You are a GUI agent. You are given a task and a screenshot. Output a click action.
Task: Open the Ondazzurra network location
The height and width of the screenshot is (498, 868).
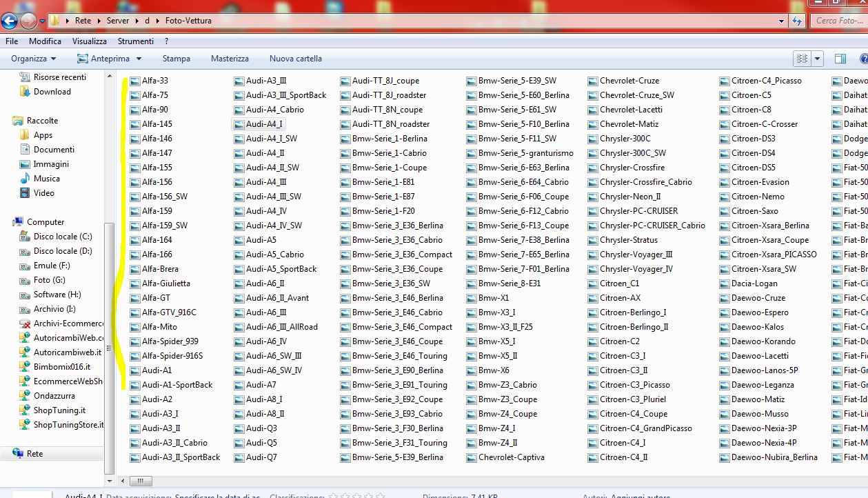pyautogui.click(x=54, y=396)
